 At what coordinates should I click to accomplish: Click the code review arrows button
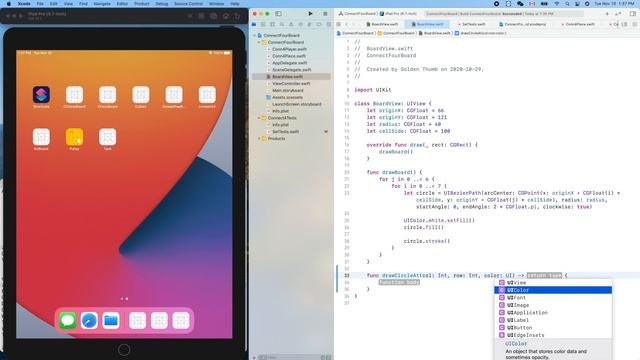[618, 14]
